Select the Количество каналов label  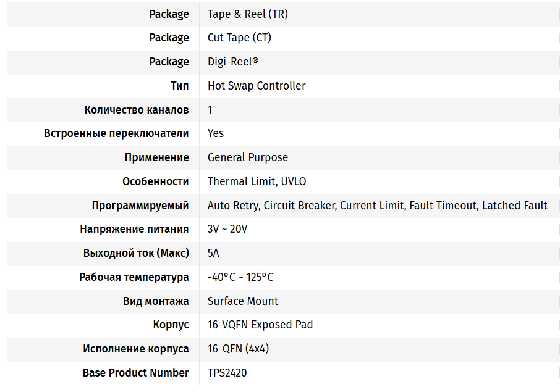(137, 110)
